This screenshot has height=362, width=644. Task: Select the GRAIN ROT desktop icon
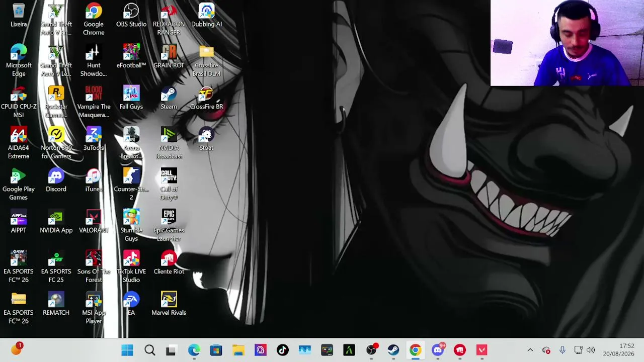coord(169,57)
